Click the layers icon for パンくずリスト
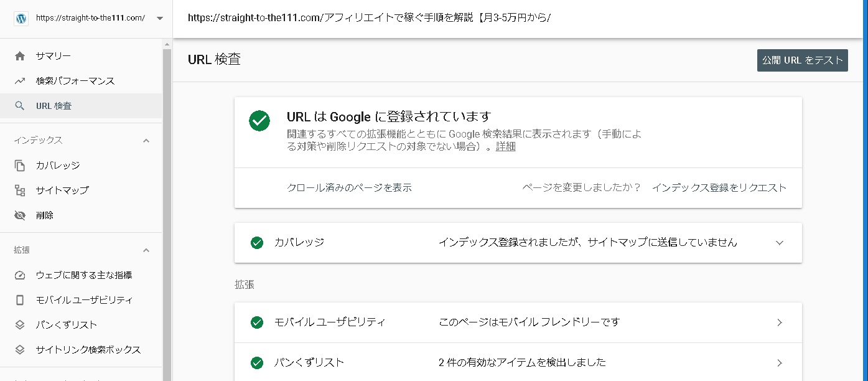 point(20,325)
